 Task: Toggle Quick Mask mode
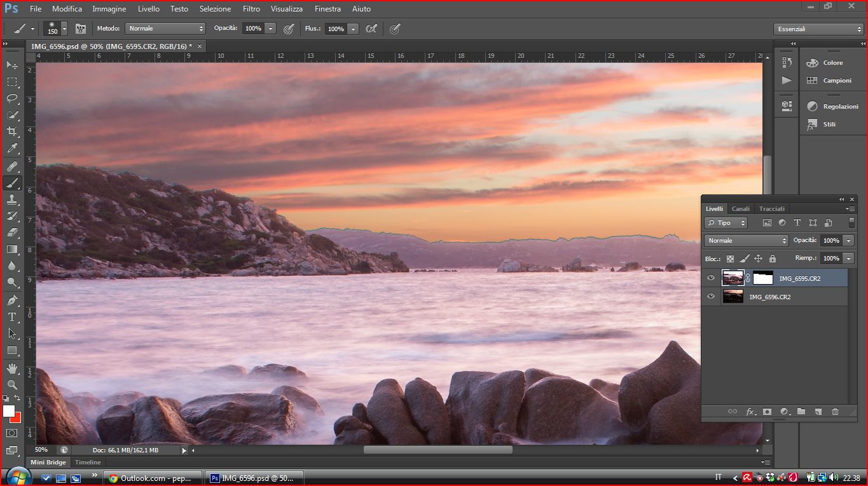[12, 433]
